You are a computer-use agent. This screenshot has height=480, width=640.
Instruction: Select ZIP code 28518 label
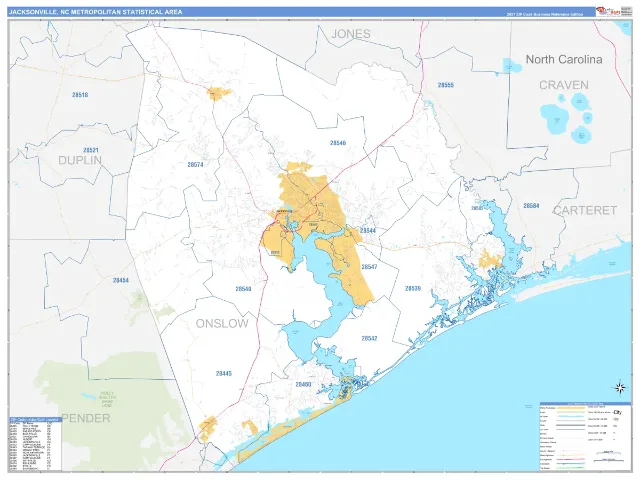80,95
